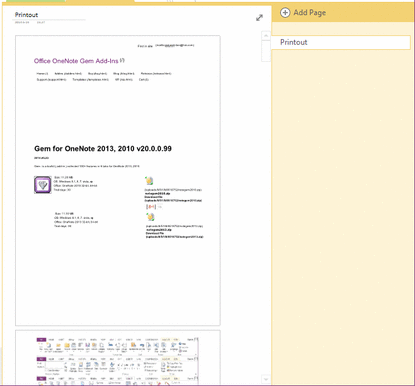The image size is (415, 386).
Task: Click the scroll down arrow of page scrollbar
Action: pos(266,379)
